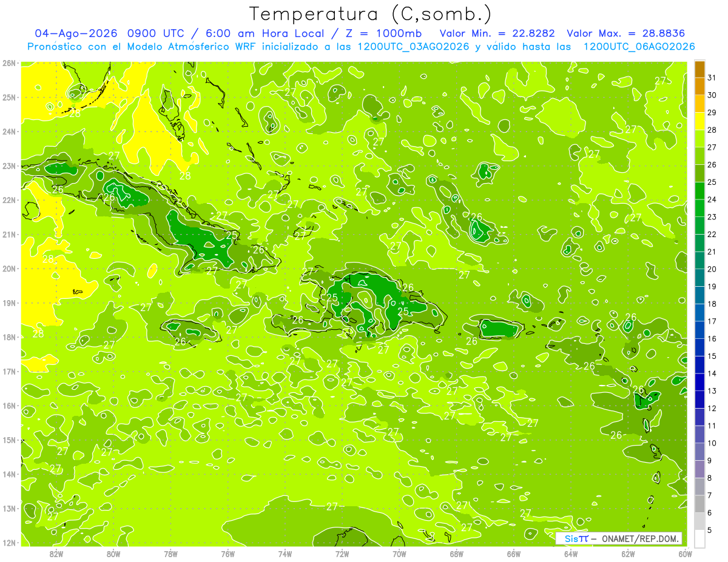Pick the gold 29–30 legend swatch
Viewport: 728px width, 562px height.
tap(699, 104)
